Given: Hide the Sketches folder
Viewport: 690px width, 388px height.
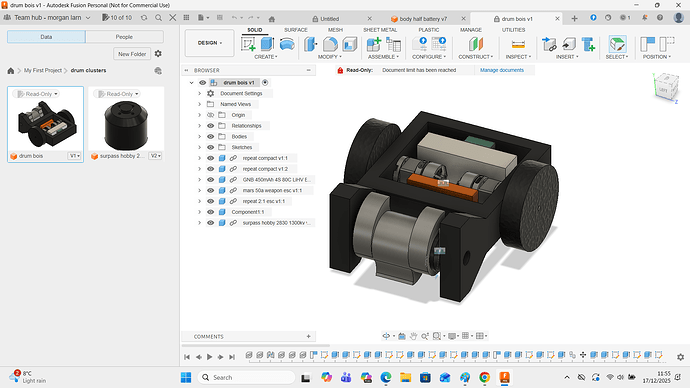Looking at the screenshot, I should pos(210,147).
